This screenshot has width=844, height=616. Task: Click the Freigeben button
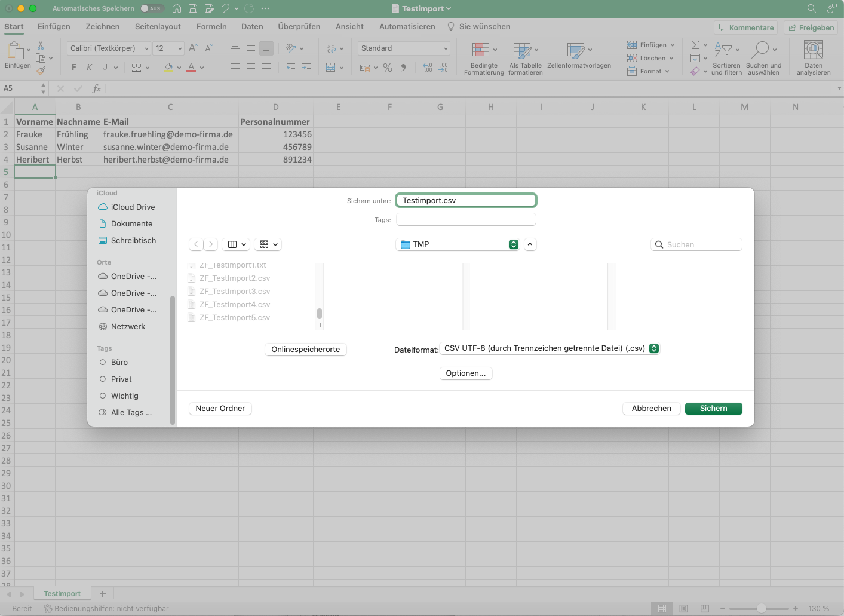pos(811,27)
